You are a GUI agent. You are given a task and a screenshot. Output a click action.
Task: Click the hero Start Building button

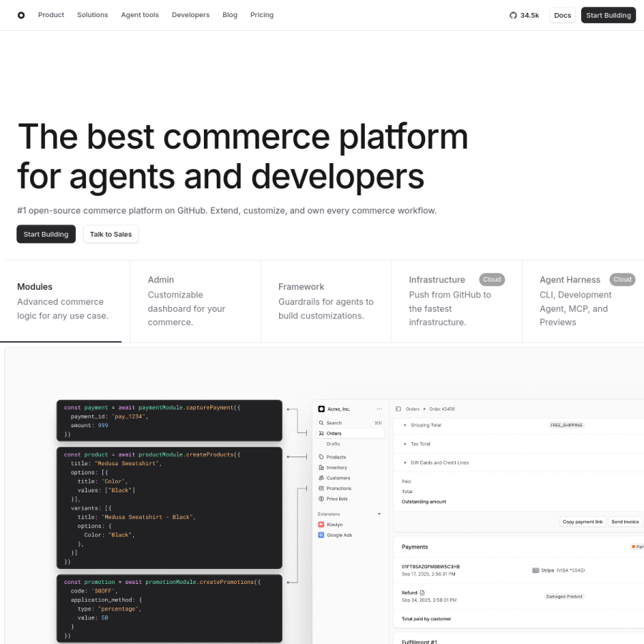pos(46,234)
